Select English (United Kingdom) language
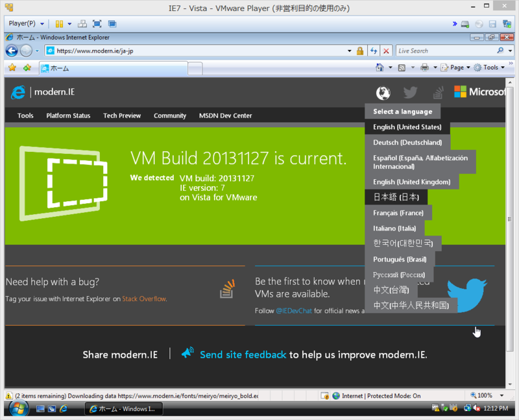519x420 pixels. point(412,182)
